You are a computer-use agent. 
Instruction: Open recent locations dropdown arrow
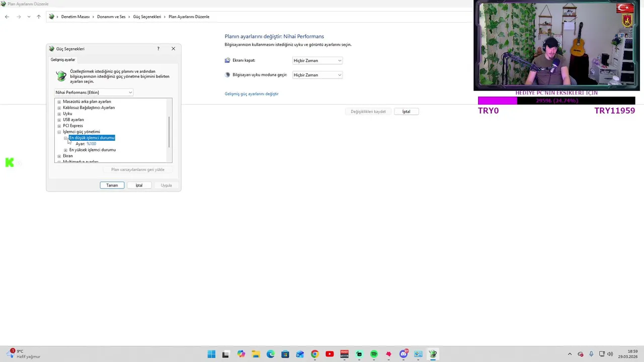pyautogui.click(x=29, y=17)
